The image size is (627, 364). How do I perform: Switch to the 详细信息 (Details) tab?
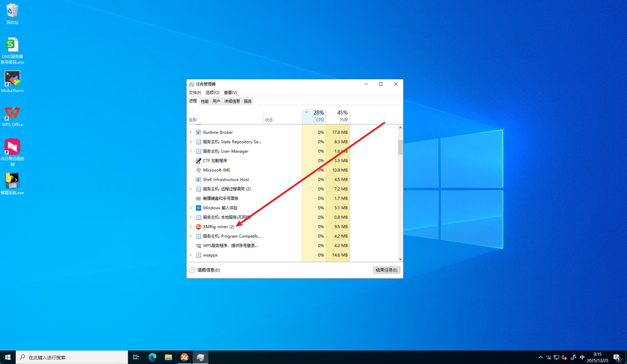tap(232, 101)
